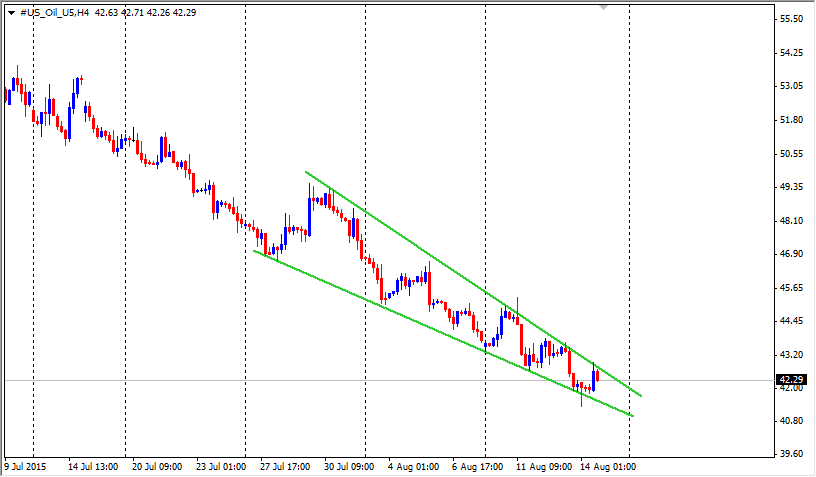Click the 9 Jul 2015 date label
816x477 pixels.
click(x=25, y=467)
